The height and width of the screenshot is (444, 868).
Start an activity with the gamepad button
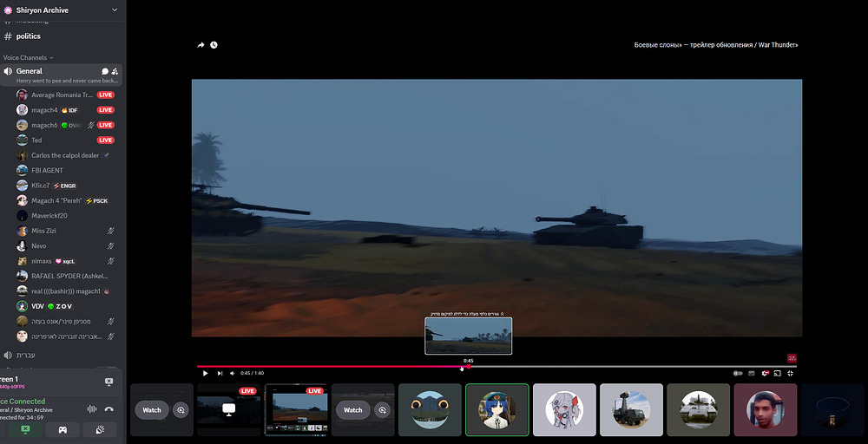click(62, 429)
